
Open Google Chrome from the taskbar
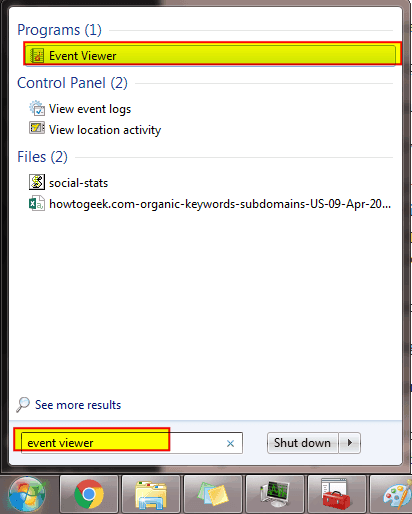[89, 494]
